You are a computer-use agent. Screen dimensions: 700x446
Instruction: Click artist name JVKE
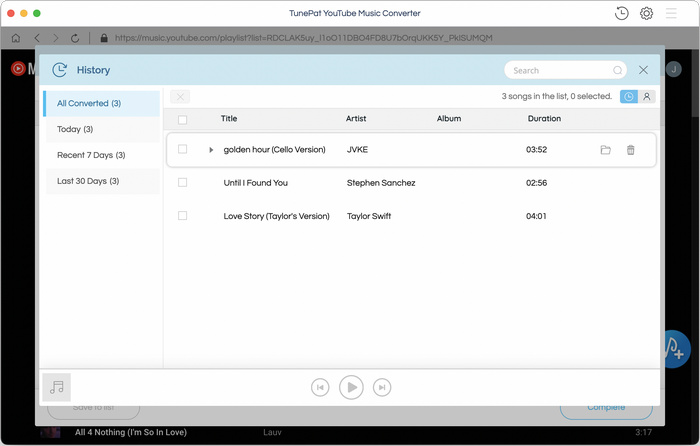point(357,150)
